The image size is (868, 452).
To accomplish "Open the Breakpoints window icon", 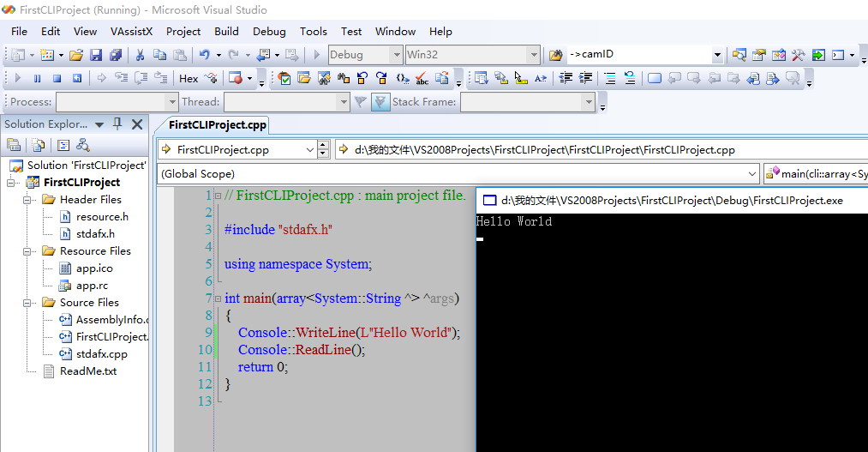I will pyautogui.click(x=236, y=79).
